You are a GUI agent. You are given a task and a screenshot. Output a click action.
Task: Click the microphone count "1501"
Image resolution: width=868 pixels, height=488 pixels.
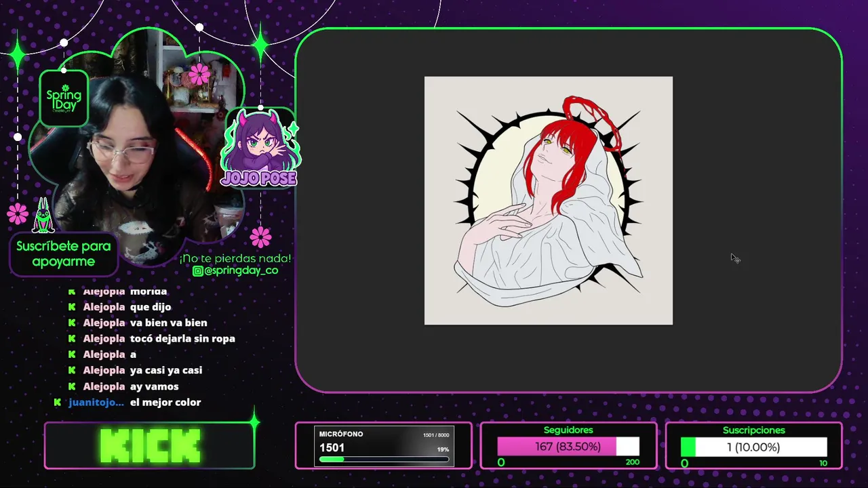(332, 447)
